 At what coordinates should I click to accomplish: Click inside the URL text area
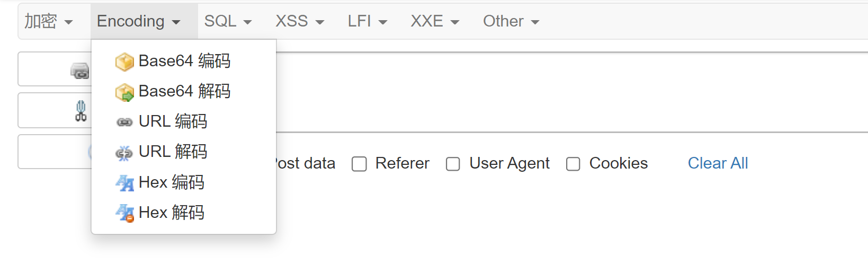pos(572,92)
